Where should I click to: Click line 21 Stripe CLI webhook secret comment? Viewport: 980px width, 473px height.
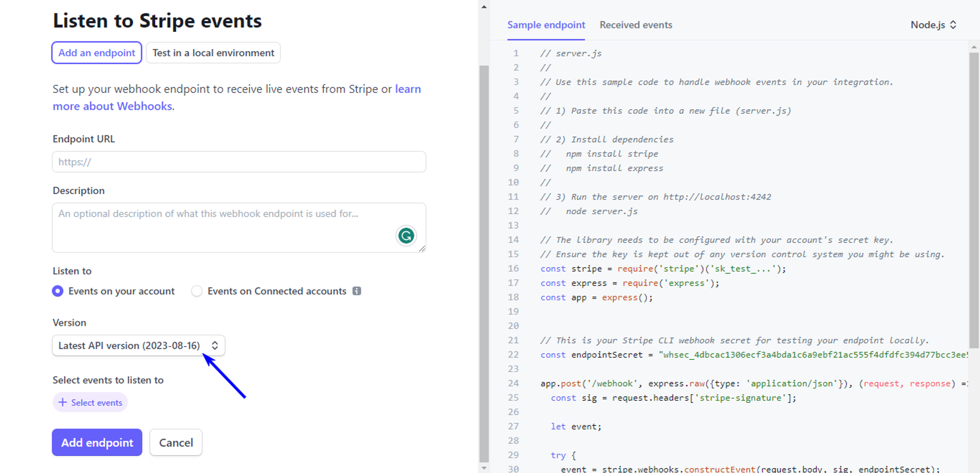pos(735,340)
